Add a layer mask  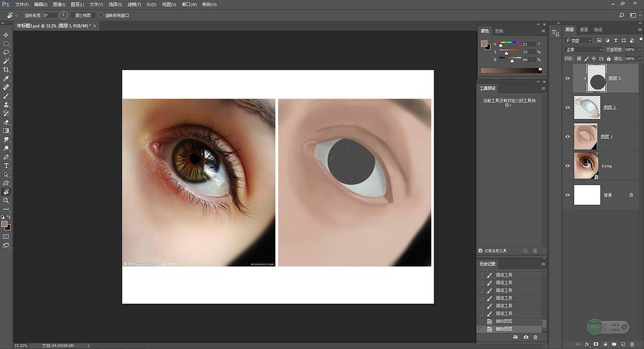pos(596,344)
